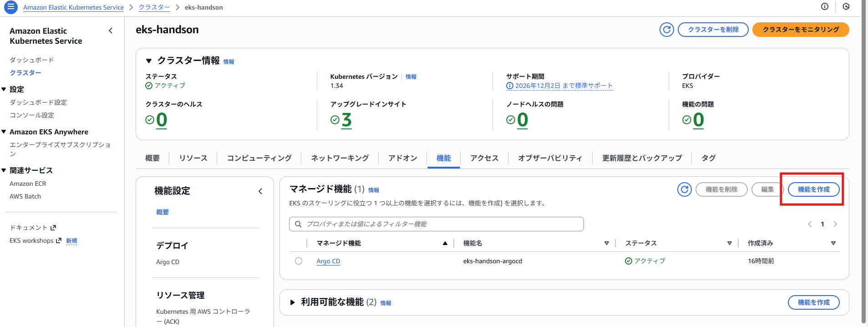Collapse the クラスター情報 section
Screen dimensions: 868x327
149,61
